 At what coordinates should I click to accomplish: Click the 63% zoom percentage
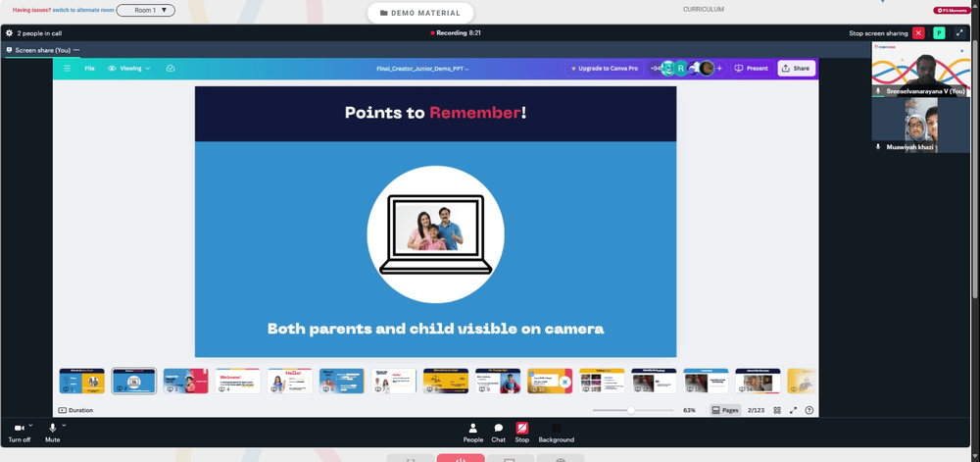689,410
